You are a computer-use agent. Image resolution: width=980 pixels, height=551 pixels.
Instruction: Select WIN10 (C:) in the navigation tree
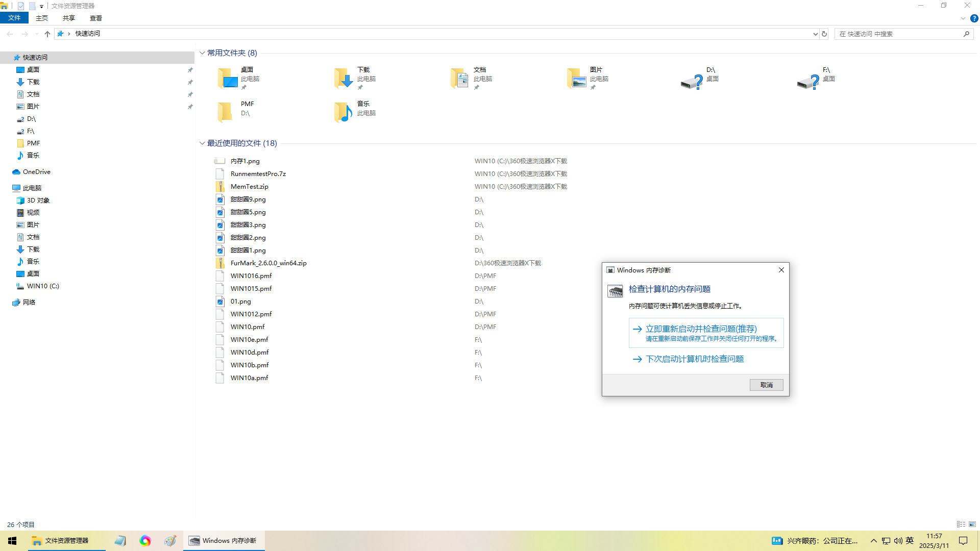(x=43, y=286)
